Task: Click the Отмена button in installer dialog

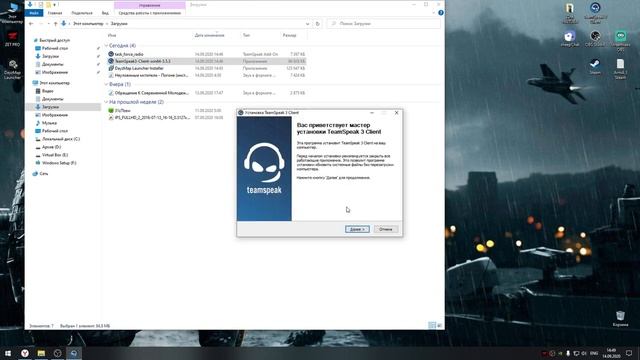Action: pos(385,229)
